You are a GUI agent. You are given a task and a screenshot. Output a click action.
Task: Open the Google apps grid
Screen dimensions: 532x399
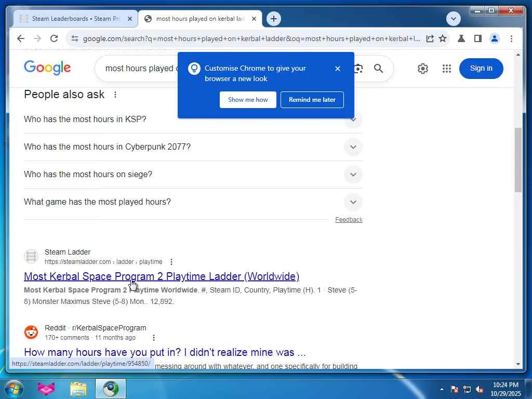tap(447, 69)
